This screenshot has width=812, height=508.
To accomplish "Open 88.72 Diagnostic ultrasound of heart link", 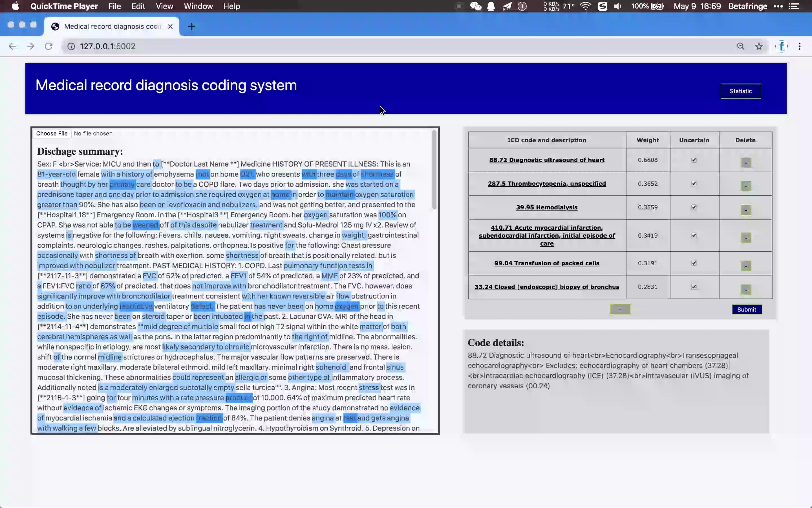I will pyautogui.click(x=547, y=160).
